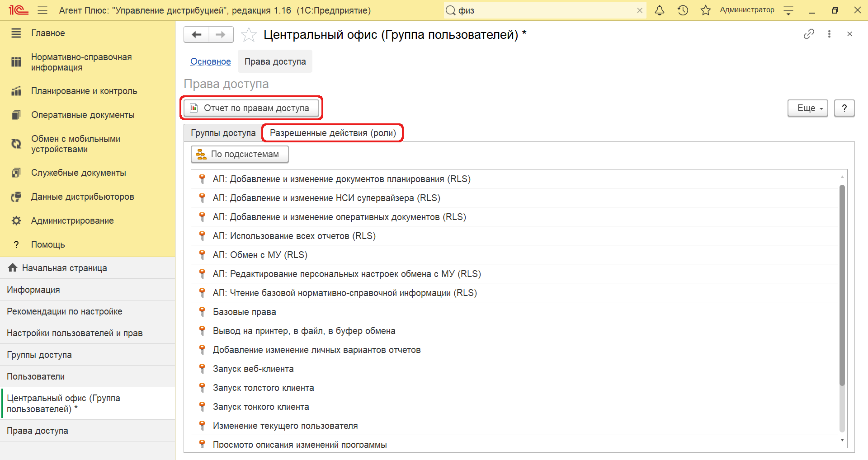Open service settings menu next to Администратор
Screen dimensions: 868x460
[x=788, y=10]
